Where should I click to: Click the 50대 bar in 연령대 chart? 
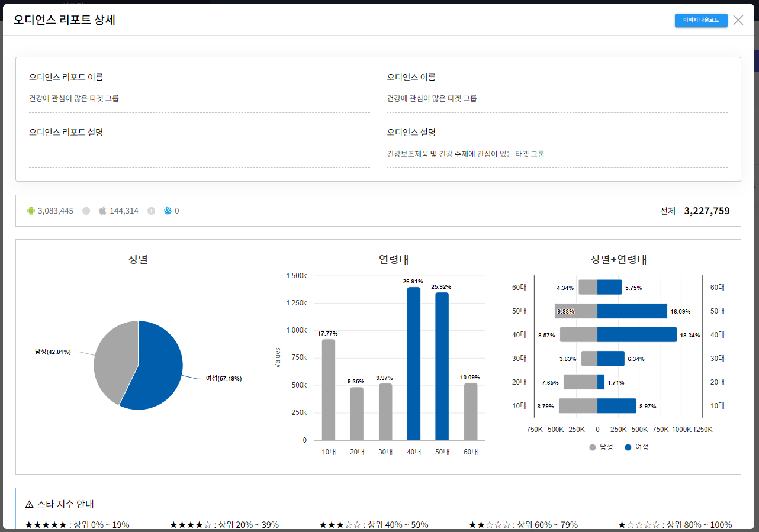click(x=442, y=367)
